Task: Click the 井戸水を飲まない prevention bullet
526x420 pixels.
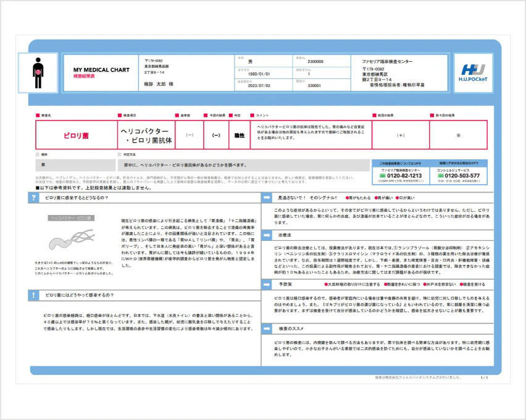Action: 440,284
